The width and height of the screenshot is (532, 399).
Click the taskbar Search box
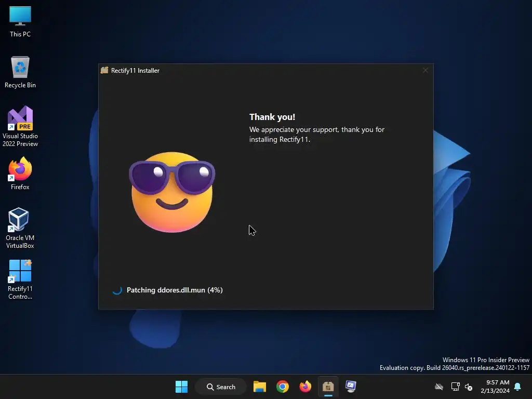[x=220, y=387]
